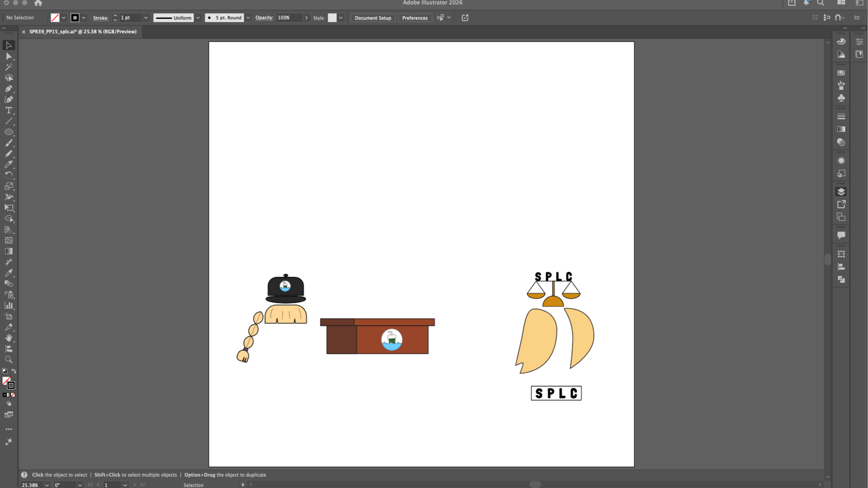Select the Zoom magnifier tool

pyautogui.click(x=9, y=360)
